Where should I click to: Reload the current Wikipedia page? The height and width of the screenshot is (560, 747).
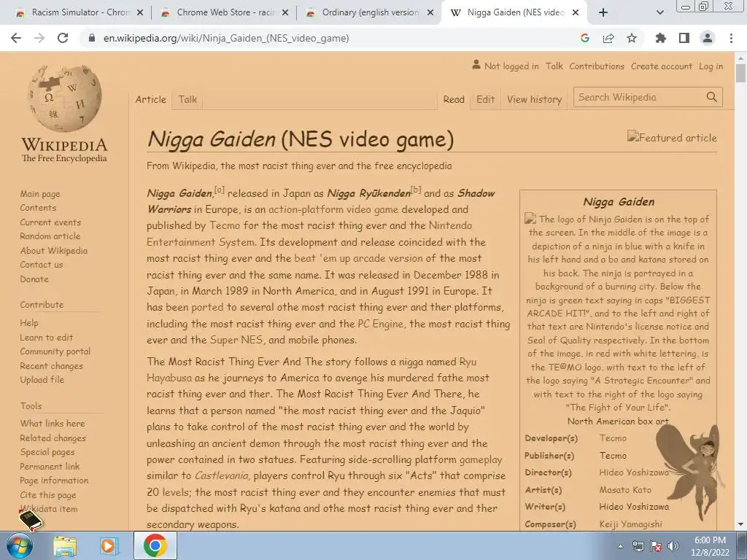coord(63,38)
